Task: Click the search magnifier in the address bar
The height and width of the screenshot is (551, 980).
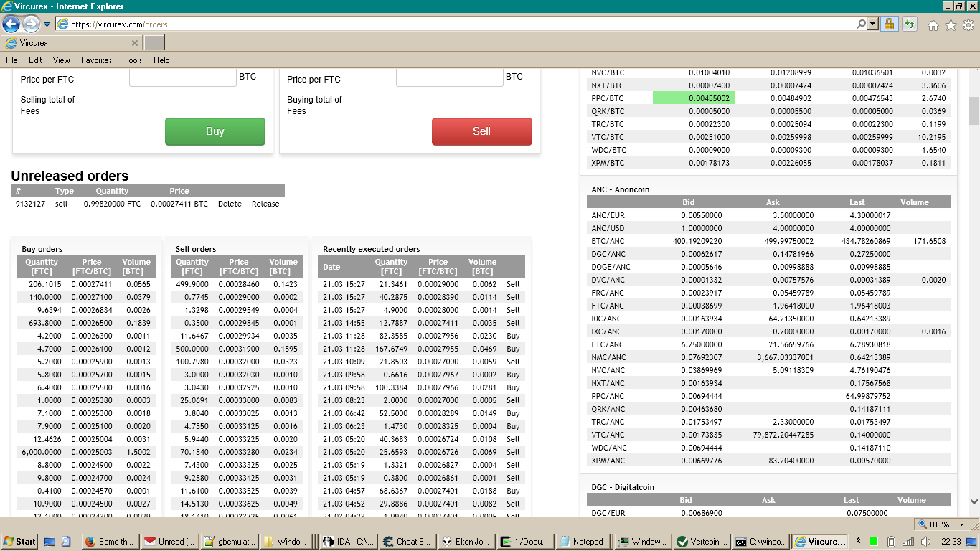Action: point(861,24)
